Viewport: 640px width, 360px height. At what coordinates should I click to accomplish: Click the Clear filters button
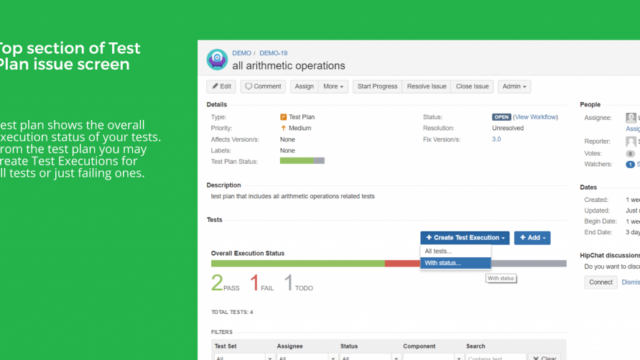(544, 358)
